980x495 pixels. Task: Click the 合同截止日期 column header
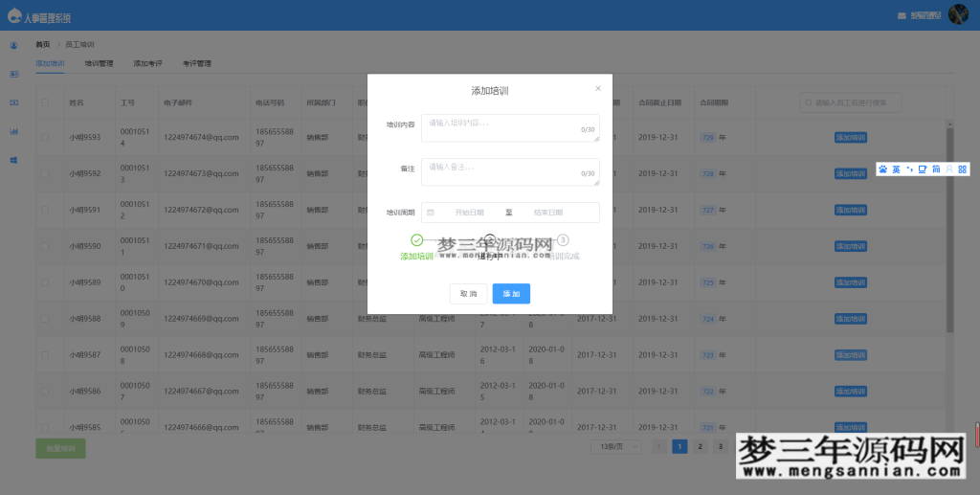click(x=659, y=102)
